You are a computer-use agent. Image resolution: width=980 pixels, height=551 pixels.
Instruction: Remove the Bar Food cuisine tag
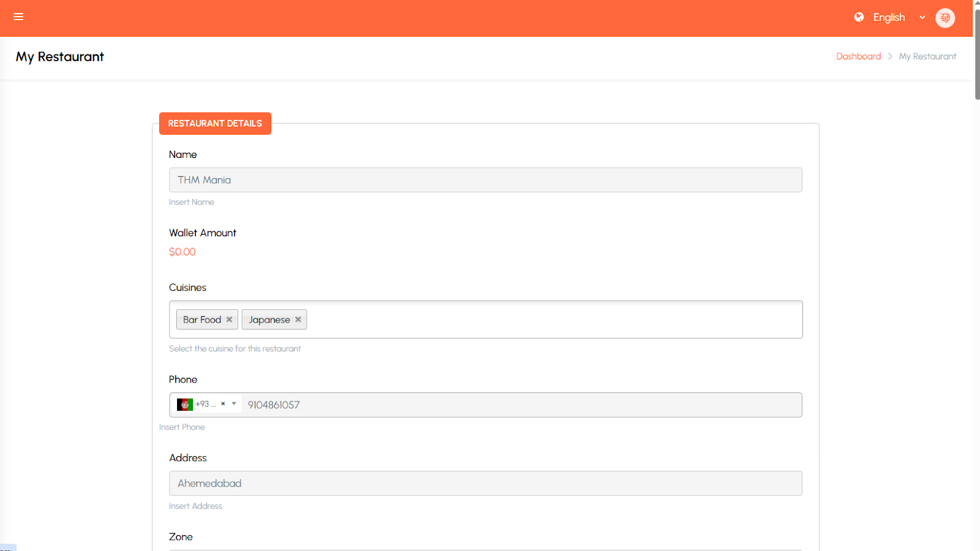coord(229,320)
